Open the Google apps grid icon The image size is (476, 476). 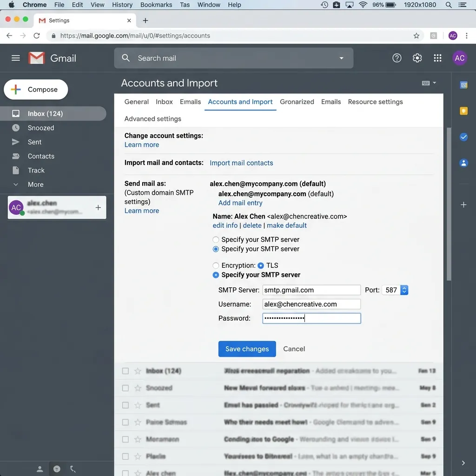coord(437,58)
